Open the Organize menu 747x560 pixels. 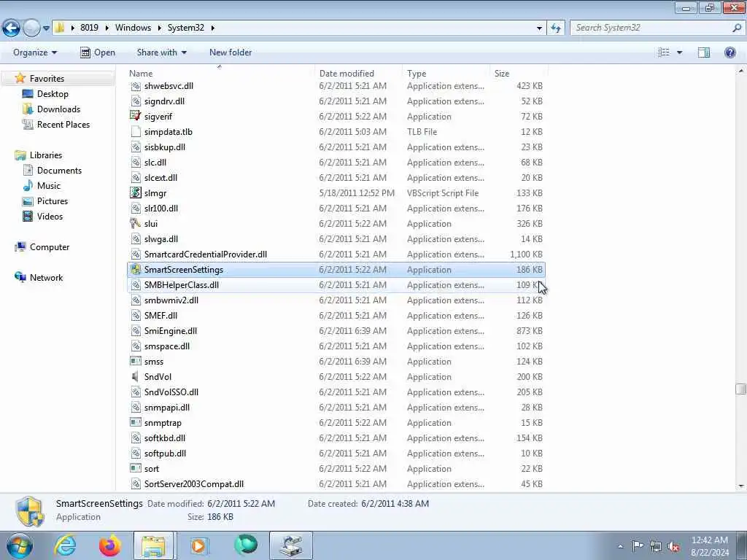pyautogui.click(x=35, y=52)
